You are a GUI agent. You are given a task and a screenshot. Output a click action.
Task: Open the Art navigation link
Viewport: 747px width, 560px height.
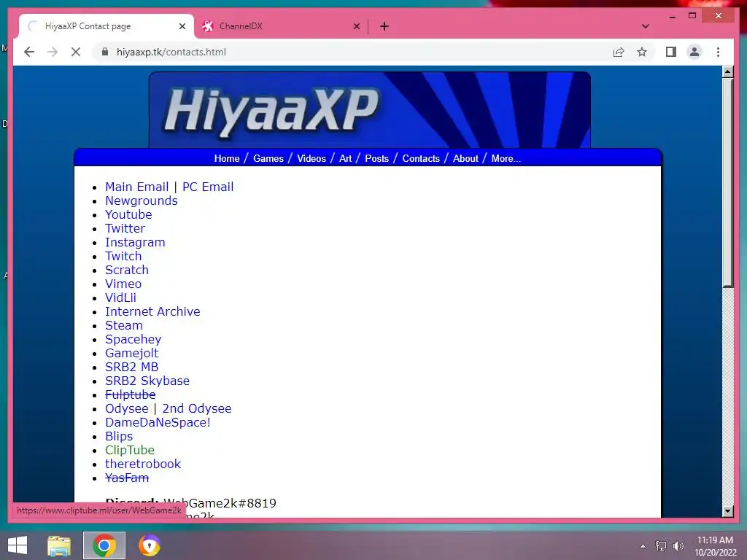[345, 158]
